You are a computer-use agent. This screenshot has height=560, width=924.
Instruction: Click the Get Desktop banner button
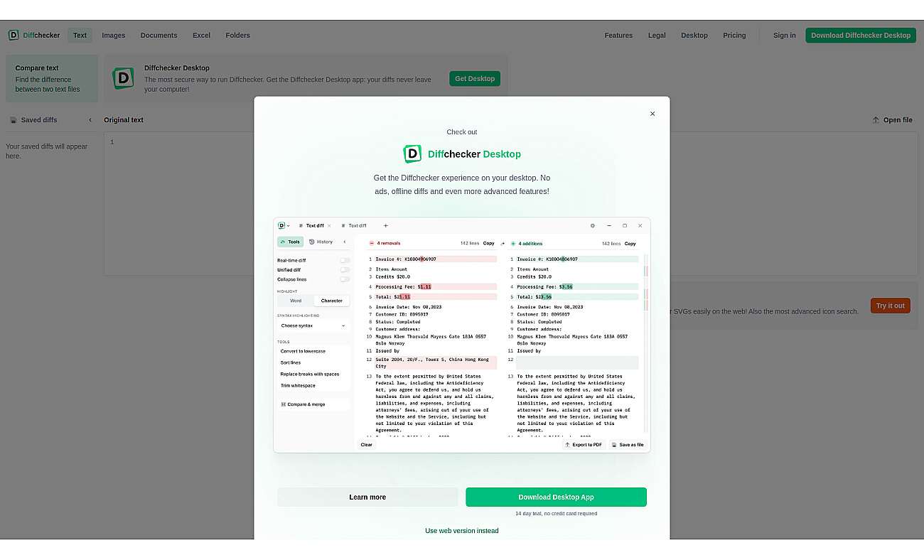[x=475, y=78]
